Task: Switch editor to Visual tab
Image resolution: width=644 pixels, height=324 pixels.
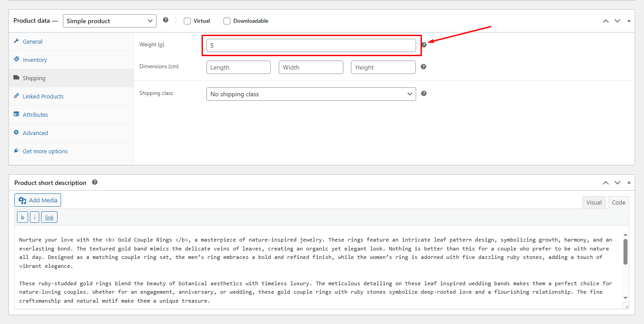Action: 594,202
